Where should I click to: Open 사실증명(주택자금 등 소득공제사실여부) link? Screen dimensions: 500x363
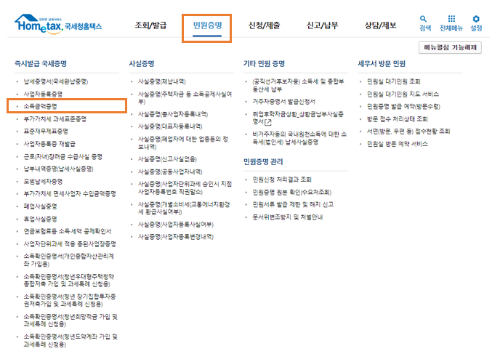[185, 98]
